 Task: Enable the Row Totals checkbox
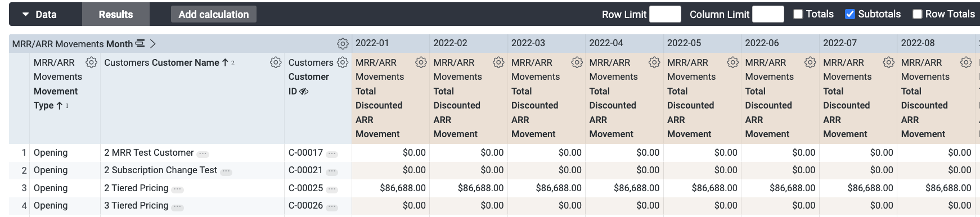tap(917, 14)
